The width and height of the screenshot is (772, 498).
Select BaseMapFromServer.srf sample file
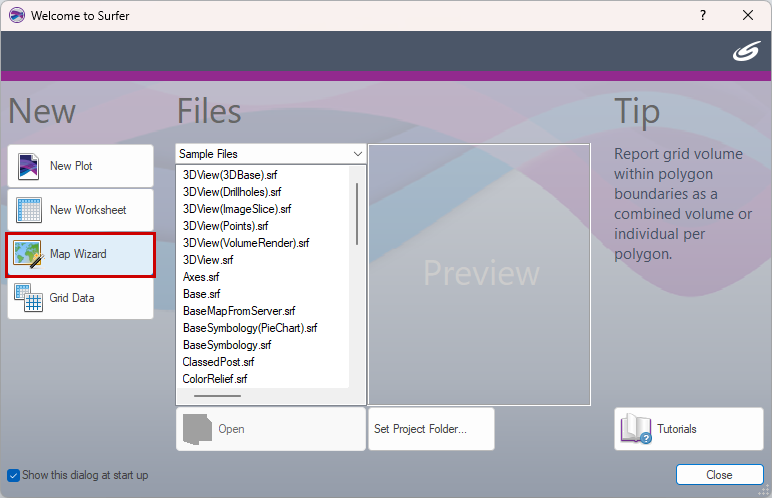pyautogui.click(x=239, y=311)
